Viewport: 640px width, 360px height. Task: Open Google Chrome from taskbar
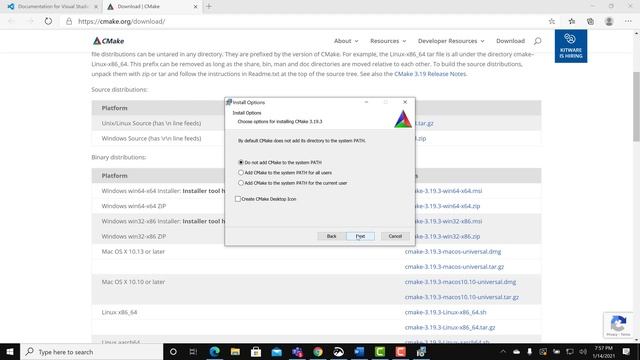coord(318,351)
